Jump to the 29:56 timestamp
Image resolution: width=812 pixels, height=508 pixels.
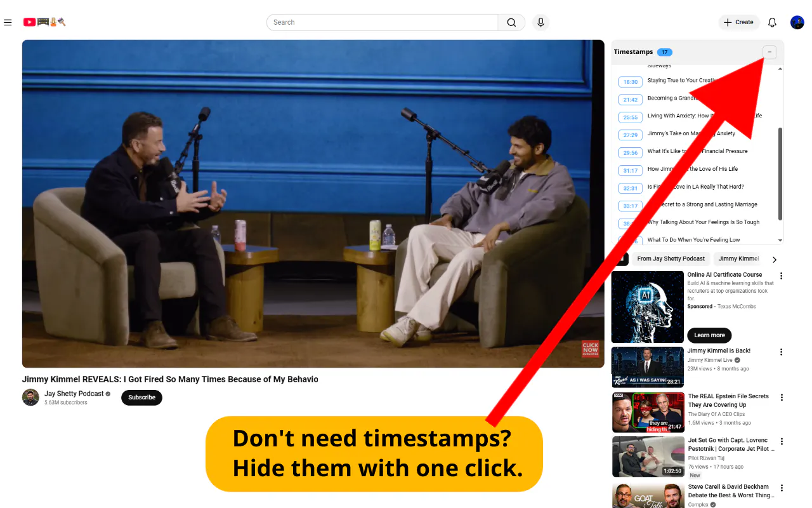(x=631, y=153)
